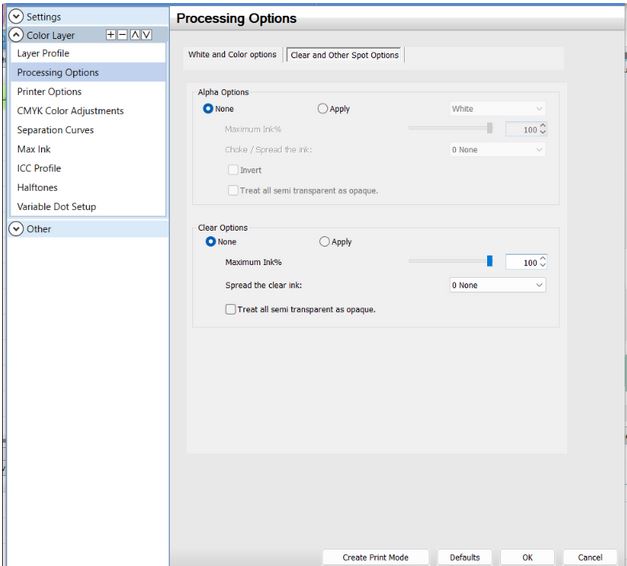Image resolution: width=627 pixels, height=566 pixels.
Task: Open ICC Profile settings
Action: coord(88,168)
